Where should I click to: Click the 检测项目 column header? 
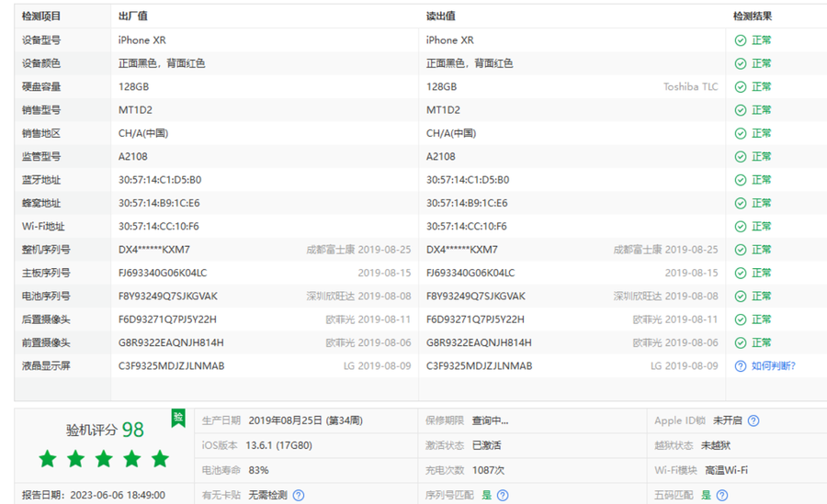tap(41, 17)
